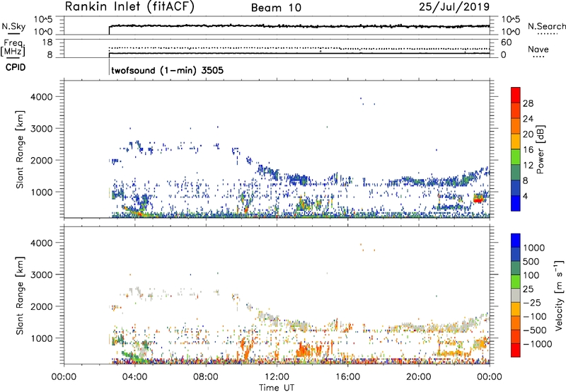Click the red high-power echo patch in power panel
Viewport: 566px width, 392px height.
[479, 200]
